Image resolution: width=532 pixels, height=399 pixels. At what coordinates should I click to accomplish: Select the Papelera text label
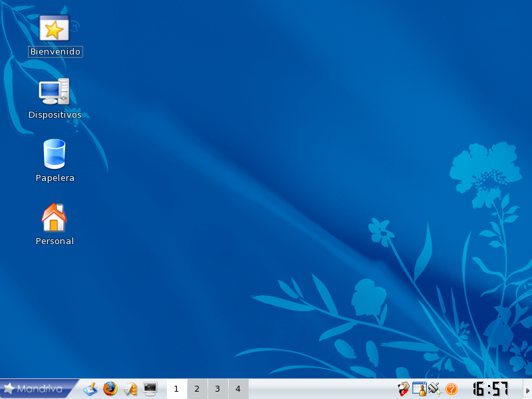pyautogui.click(x=55, y=178)
